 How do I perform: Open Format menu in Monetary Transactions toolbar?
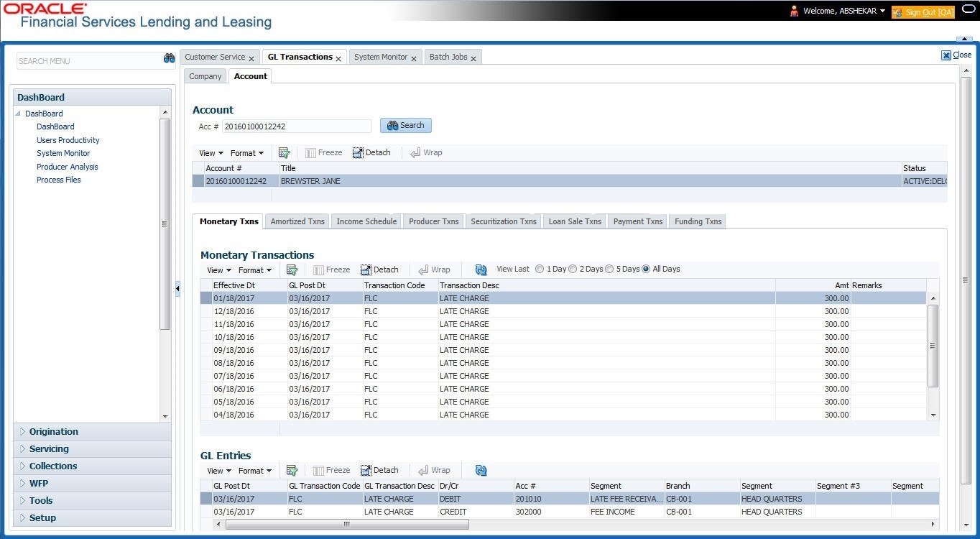click(255, 270)
